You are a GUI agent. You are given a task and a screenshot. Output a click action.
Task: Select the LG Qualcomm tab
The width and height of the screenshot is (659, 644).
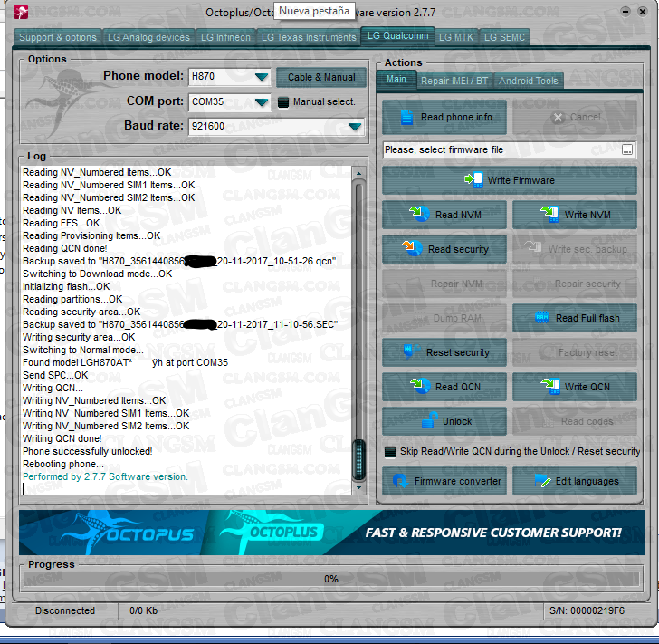point(397,35)
